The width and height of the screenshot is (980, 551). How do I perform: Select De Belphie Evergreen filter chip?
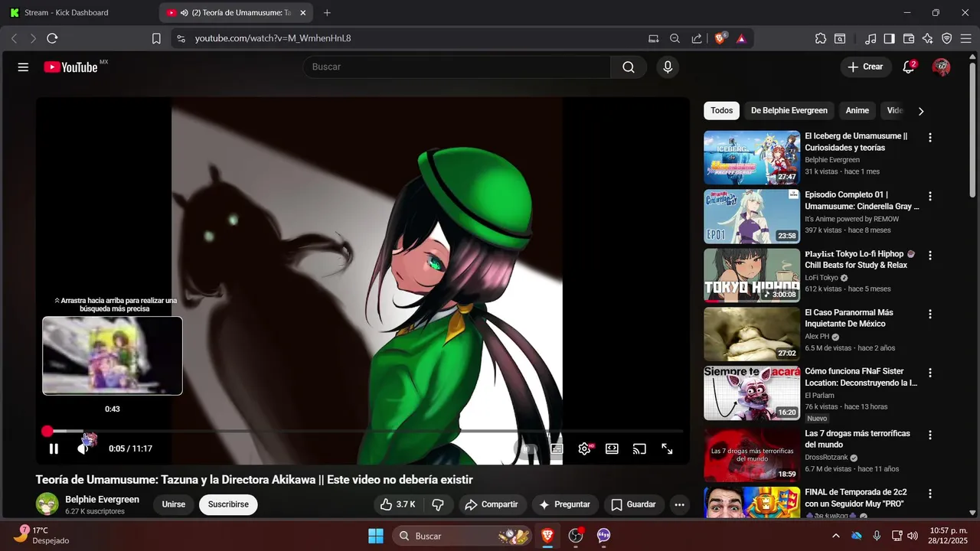pyautogui.click(x=789, y=111)
